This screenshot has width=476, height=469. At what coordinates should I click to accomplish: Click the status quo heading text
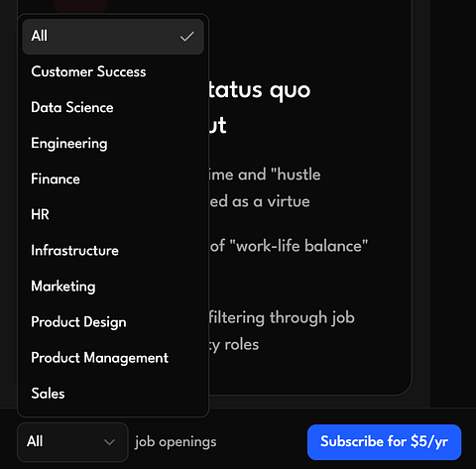point(260,90)
